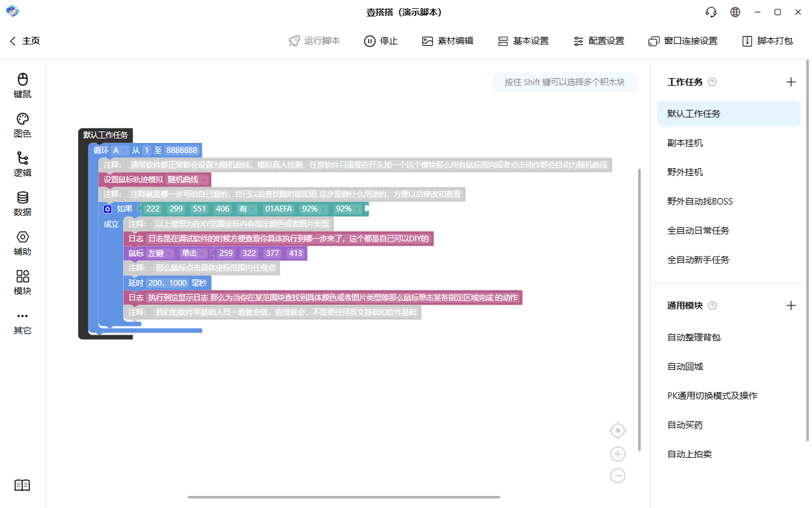This screenshot has height=508, width=812.
Task: Click the blue gear on 如果 block
Action: [x=108, y=209]
